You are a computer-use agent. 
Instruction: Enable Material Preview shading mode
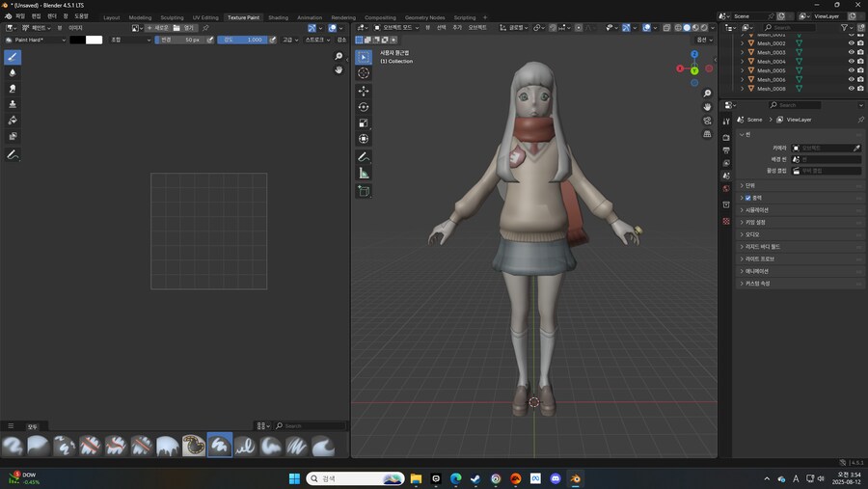click(695, 27)
